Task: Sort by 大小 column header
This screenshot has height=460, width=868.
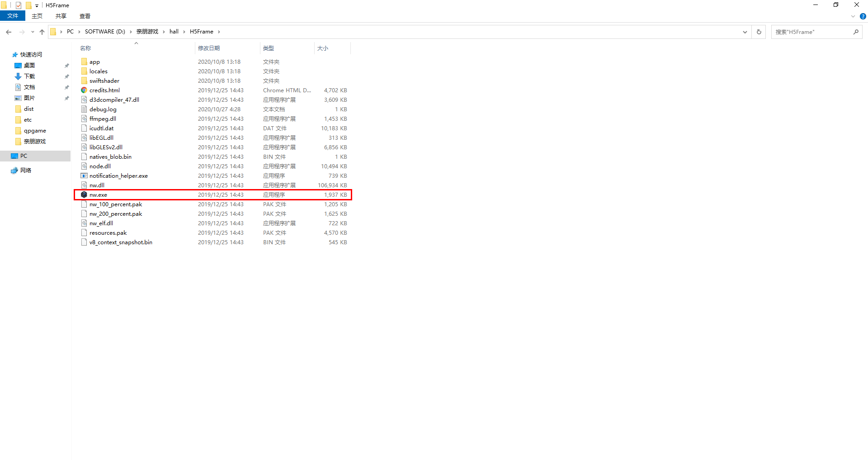Action: click(x=332, y=48)
